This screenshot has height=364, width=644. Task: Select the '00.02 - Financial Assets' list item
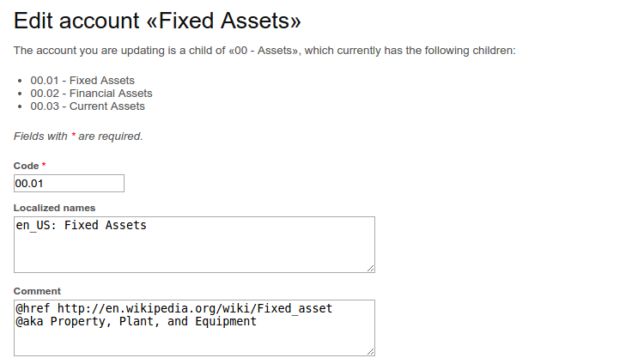(91, 94)
